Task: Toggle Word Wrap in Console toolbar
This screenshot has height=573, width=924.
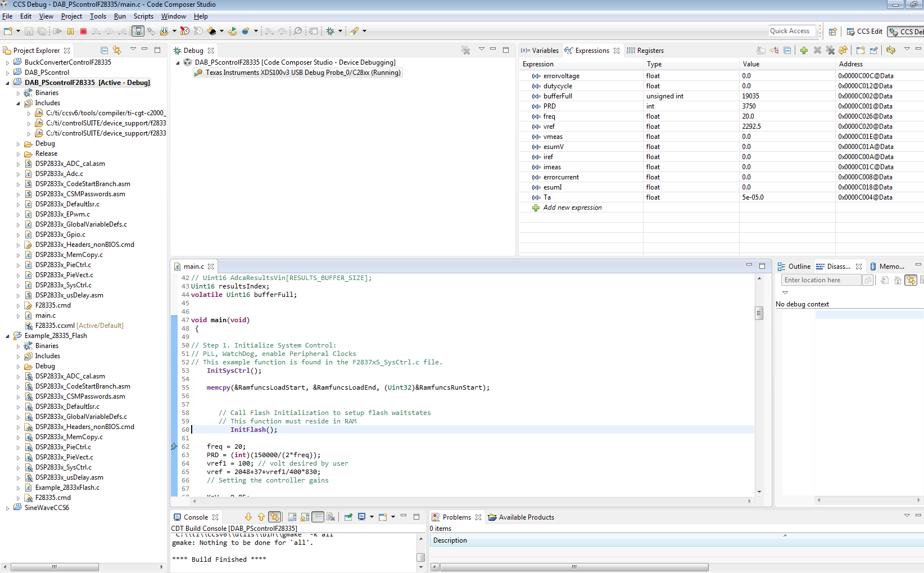Action: 318,517
